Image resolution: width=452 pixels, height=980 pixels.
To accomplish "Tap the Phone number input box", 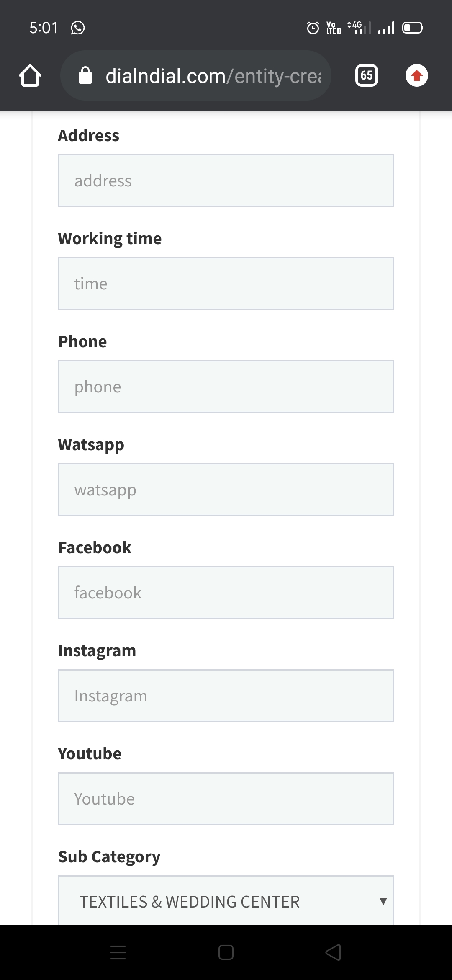I will tap(226, 387).
